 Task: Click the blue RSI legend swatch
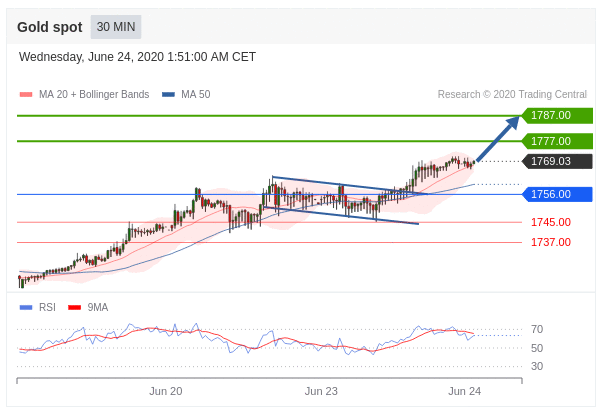pos(26,308)
